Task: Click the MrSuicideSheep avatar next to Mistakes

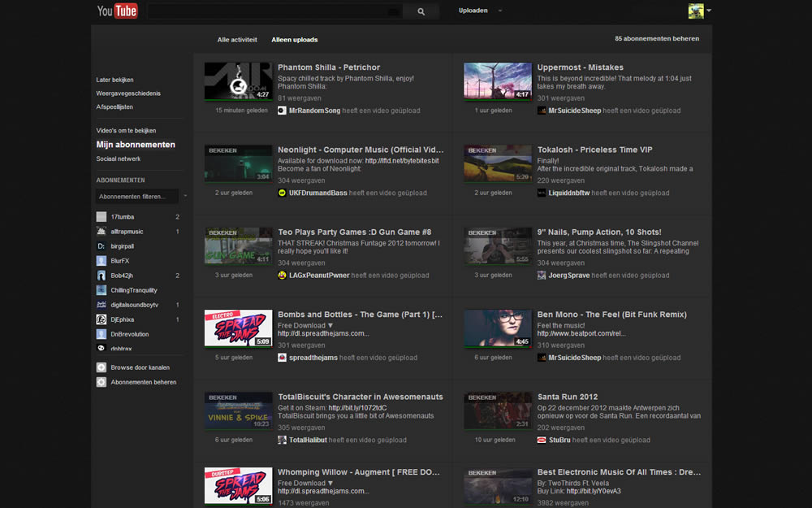Action: [541, 110]
